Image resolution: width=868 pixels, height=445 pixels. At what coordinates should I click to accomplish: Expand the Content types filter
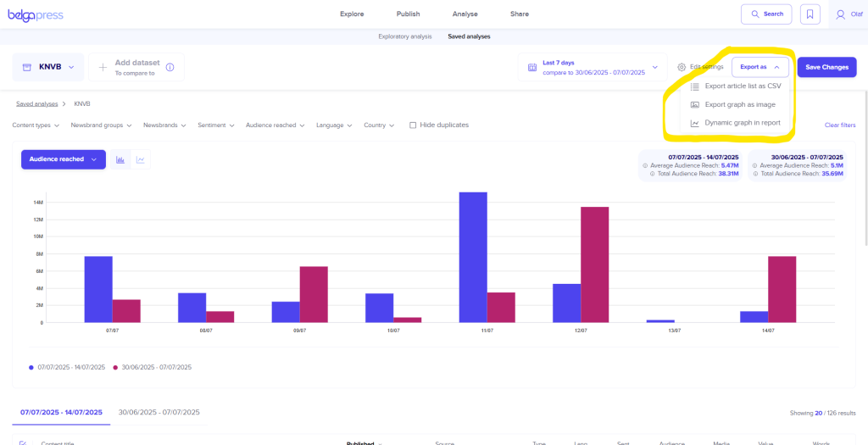tap(36, 125)
